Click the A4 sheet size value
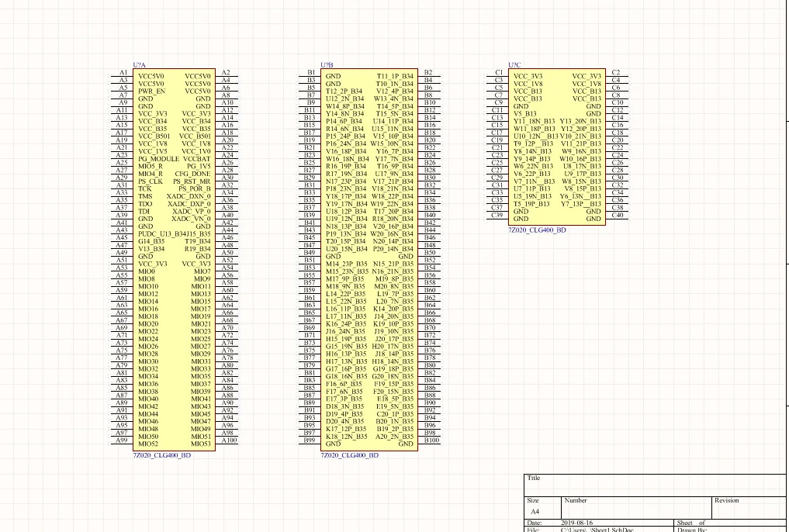The height and width of the screenshot is (532, 789). click(535, 511)
